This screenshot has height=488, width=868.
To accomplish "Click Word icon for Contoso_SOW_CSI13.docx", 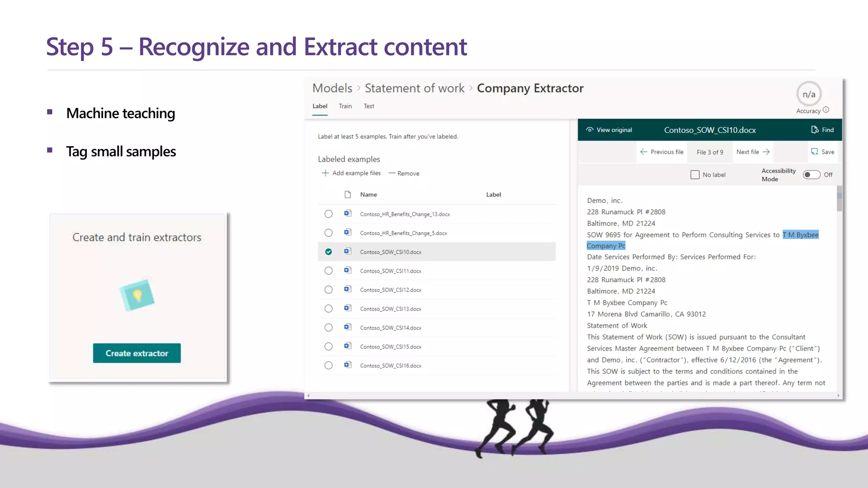I will coord(348,308).
